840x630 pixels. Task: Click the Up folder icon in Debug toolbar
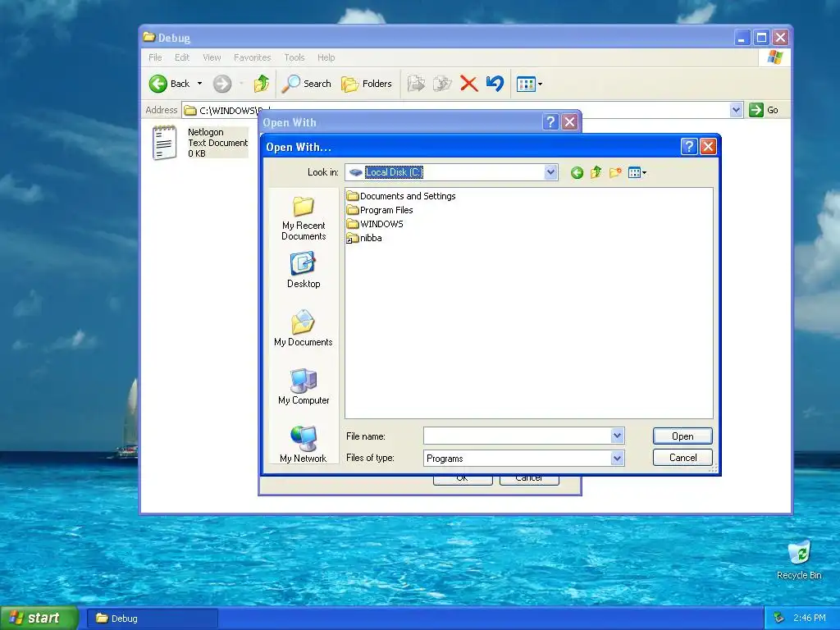point(262,84)
